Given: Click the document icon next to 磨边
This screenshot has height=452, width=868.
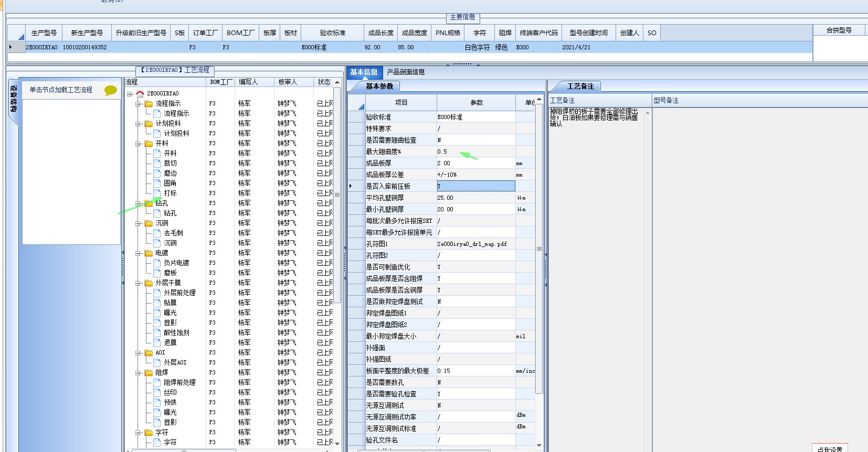Looking at the screenshot, I should (157, 173).
